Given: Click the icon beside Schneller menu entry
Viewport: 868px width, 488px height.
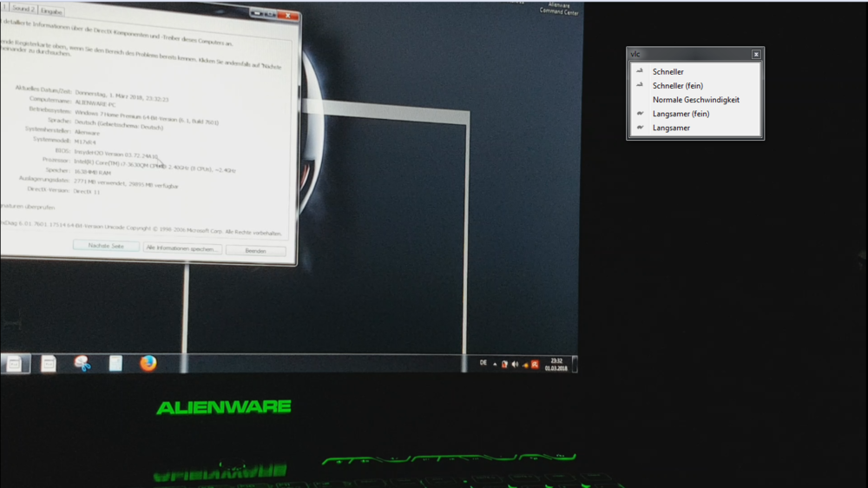Looking at the screenshot, I should tap(641, 71).
